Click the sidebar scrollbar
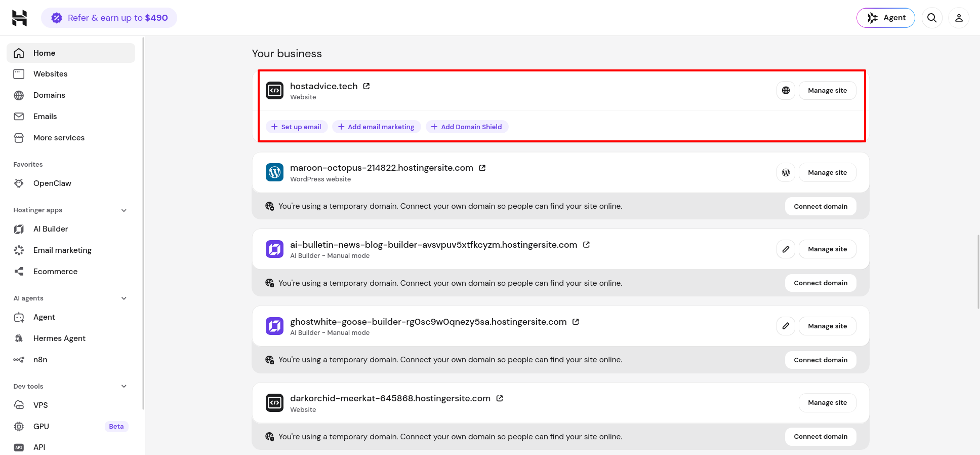Image resolution: width=980 pixels, height=455 pixels. pos(144,223)
